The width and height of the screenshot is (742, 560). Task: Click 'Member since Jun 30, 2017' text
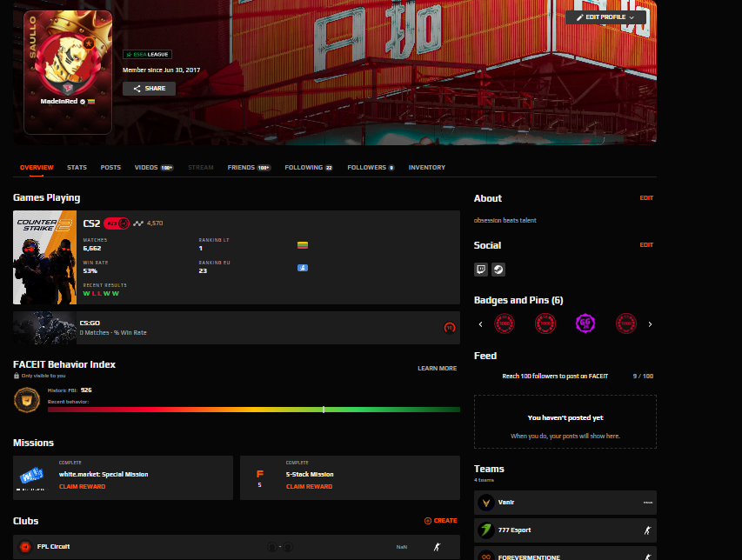(162, 70)
